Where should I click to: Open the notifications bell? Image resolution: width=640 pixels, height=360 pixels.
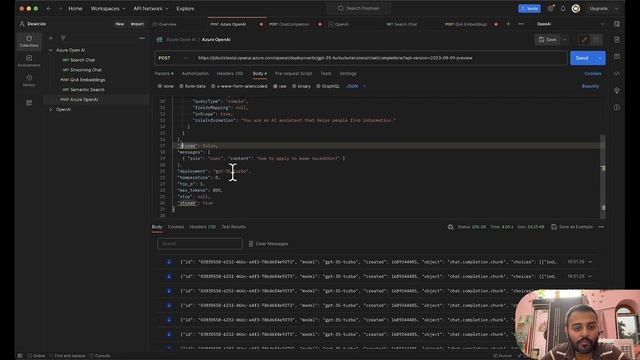pos(563,9)
